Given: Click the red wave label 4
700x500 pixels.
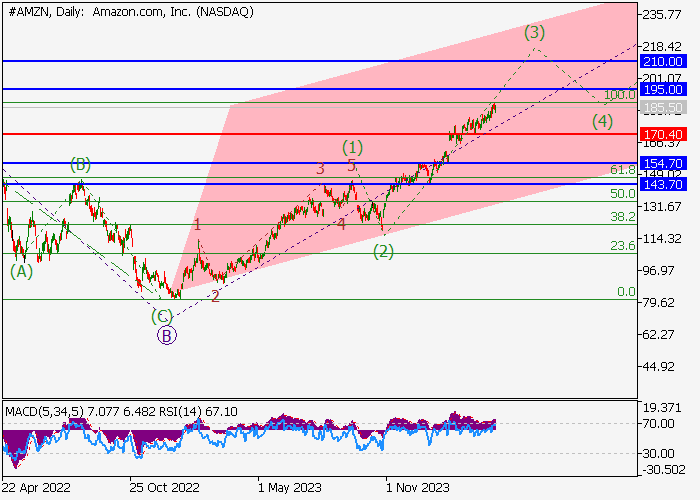Looking at the screenshot, I should [x=342, y=224].
